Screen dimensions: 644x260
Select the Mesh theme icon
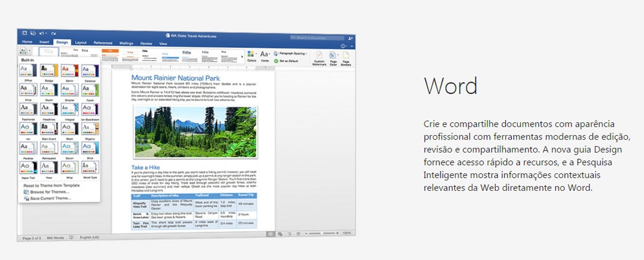tap(69, 128)
